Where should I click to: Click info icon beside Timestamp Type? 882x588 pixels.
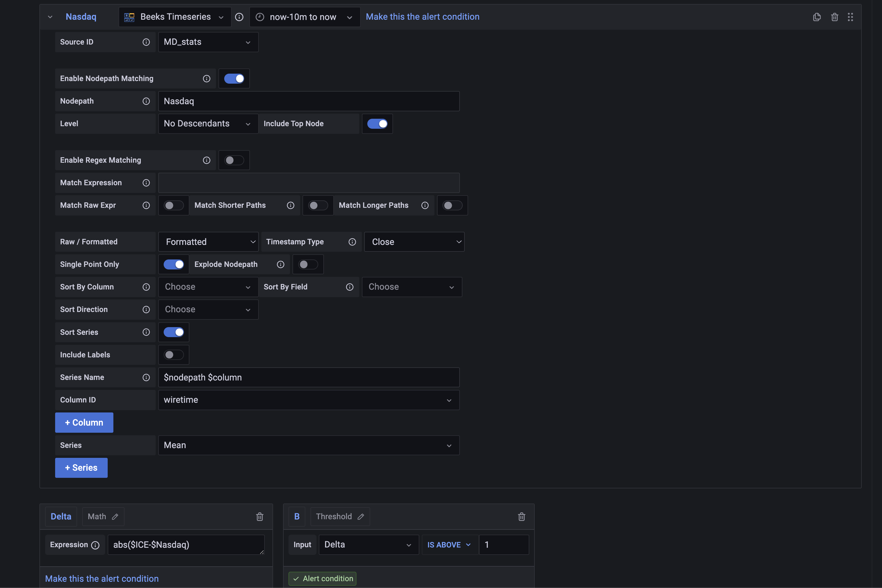352,242
